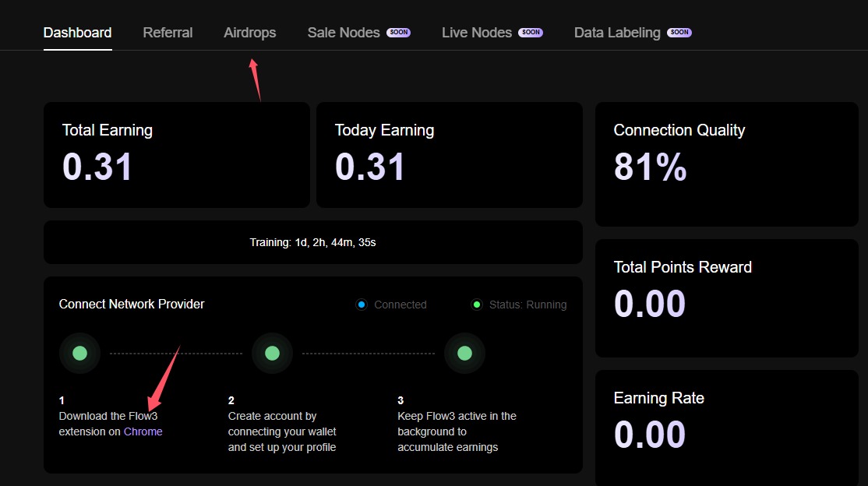The width and height of the screenshot is (868, 486).
Task: Click the Today Earning heading
Action: 384,130
